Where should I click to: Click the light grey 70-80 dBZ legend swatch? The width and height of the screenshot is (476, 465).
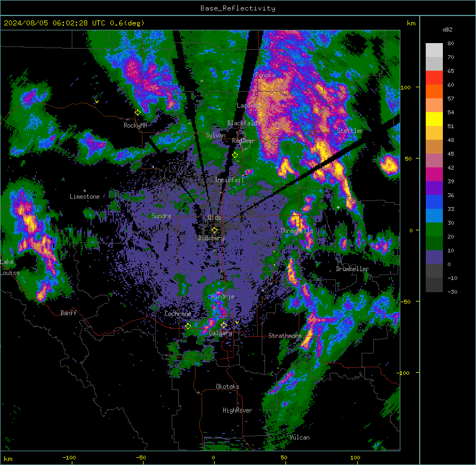pos(434,50)
